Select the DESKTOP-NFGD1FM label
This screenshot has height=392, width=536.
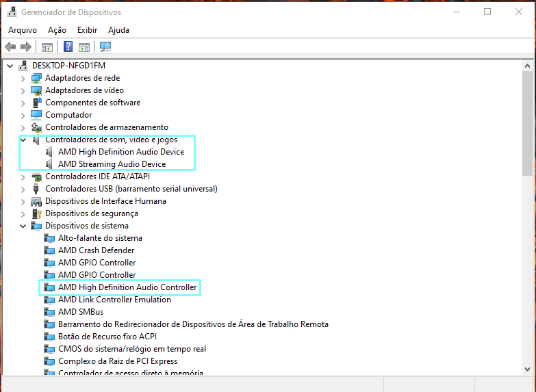pos(68,65)
